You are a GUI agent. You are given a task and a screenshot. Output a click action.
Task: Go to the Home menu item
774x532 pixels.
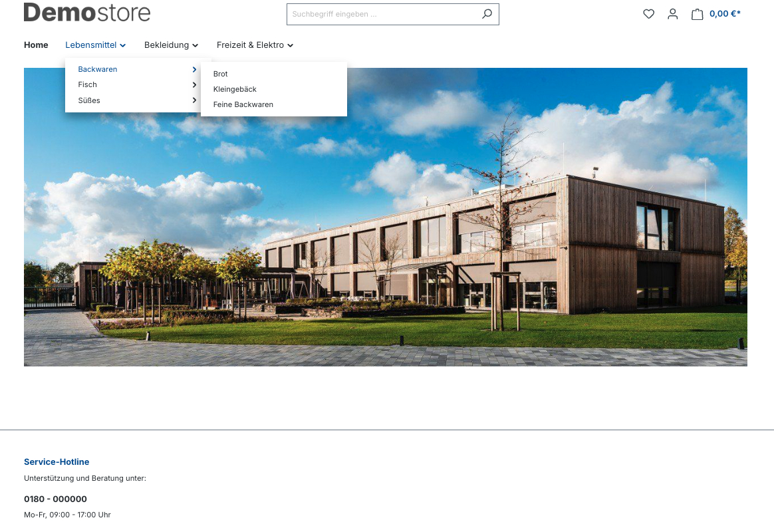pyautogui.click(x=36, y=45)
